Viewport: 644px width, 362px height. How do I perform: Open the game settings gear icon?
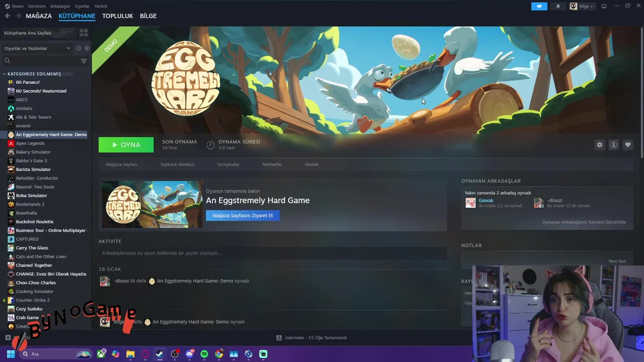point(600,145)
